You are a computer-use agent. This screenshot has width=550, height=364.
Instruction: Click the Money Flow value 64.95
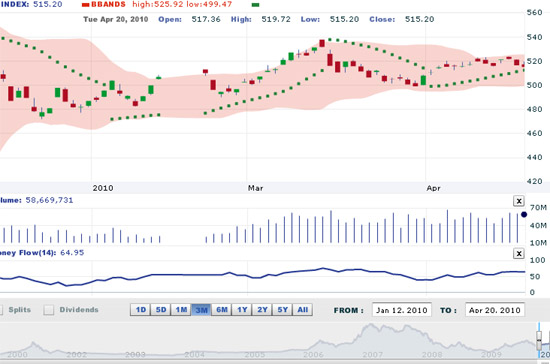[x=72, y=252]
